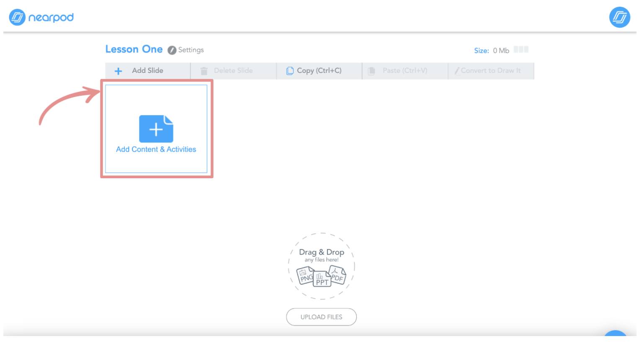
Task: Click the PNG file icon in drop zone
Action: point(305,276)
